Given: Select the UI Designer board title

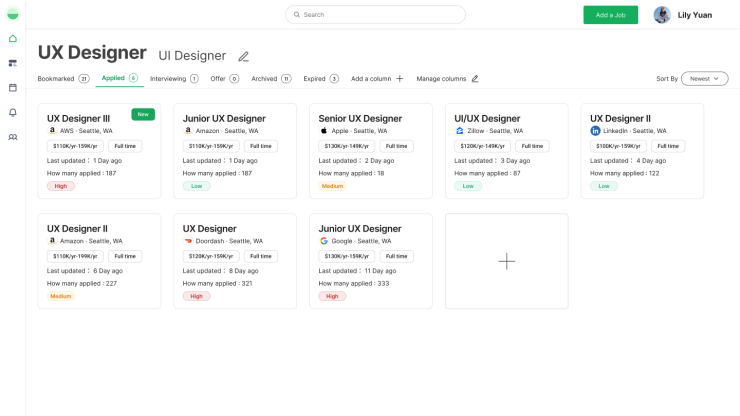Looking at the screenshot, I should [192, 56].
